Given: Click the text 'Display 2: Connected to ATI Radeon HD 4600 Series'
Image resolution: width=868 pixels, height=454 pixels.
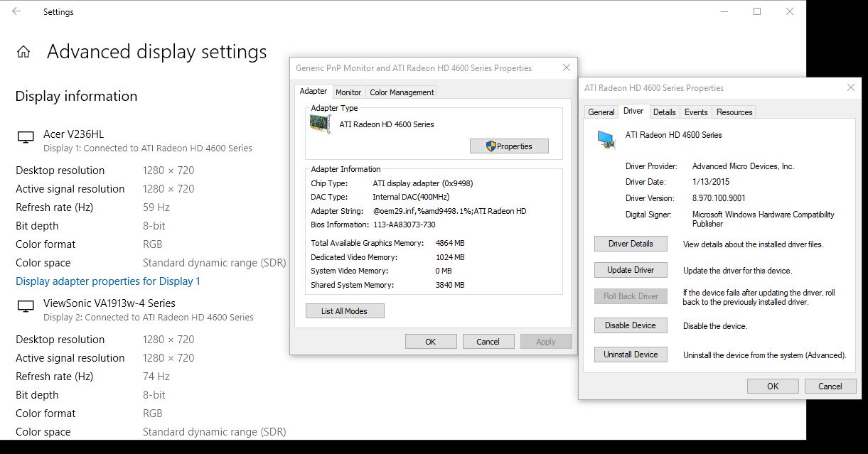Looking at the screenshot, I should (x=149, y=318).
